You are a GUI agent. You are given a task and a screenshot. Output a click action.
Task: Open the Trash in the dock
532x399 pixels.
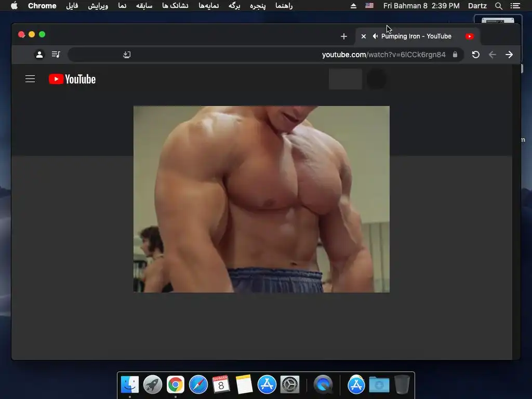(x=402, y=384)
